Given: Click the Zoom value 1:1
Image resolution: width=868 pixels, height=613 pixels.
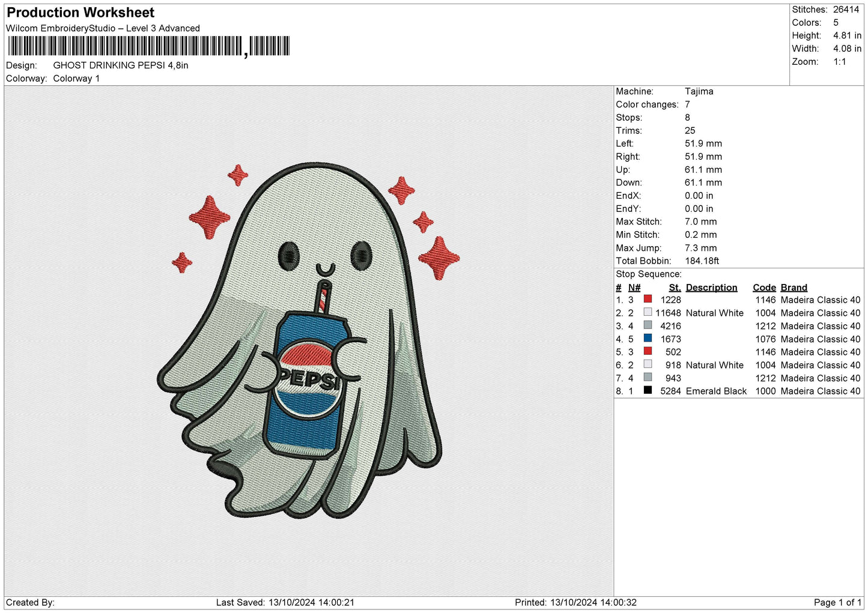Looking at the screenshot, I should [840, 62].
